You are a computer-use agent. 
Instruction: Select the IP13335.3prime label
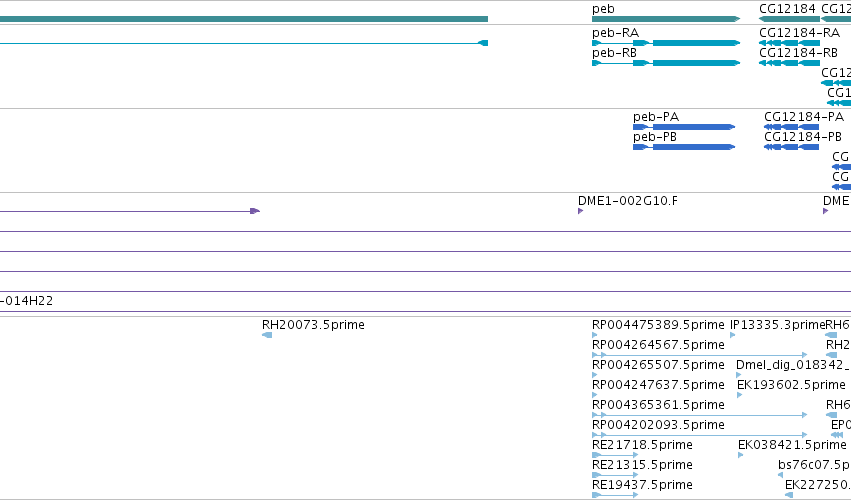777,325
